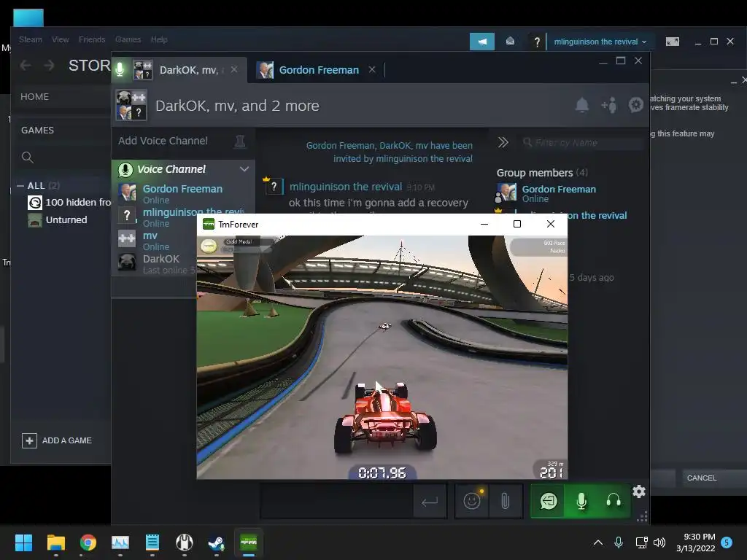Screen dimensions: 747x560
Task: Open group chat settings gear icon
Action: (x=635, y=105)
